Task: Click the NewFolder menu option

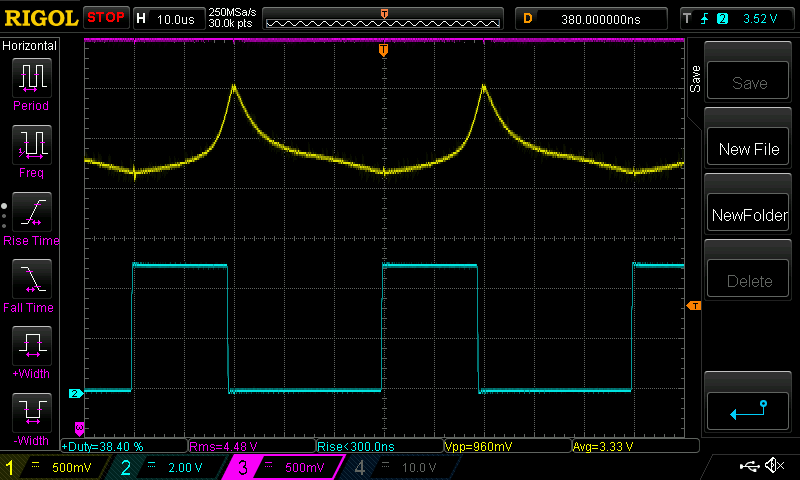Action: click(x=749, y=215)
